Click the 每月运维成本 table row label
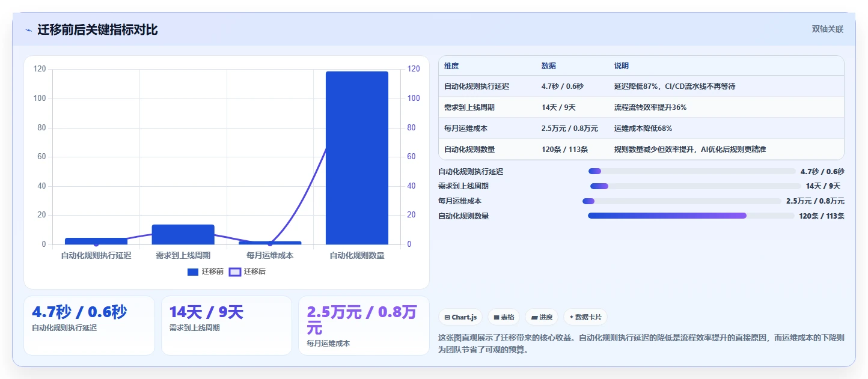This screenshot has height=379, width=868. (x=466, y=129)
